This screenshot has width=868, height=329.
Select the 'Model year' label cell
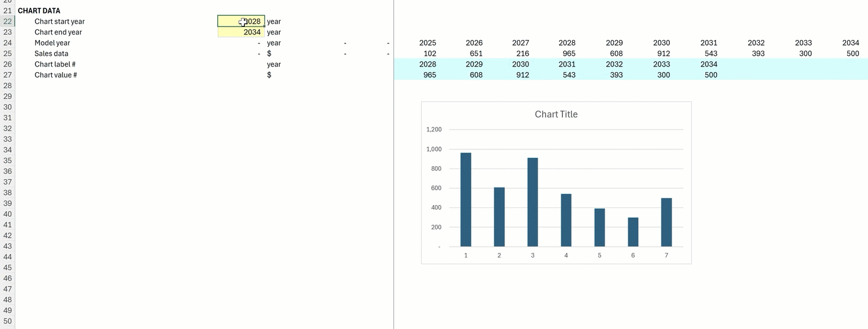pos(52,43)
